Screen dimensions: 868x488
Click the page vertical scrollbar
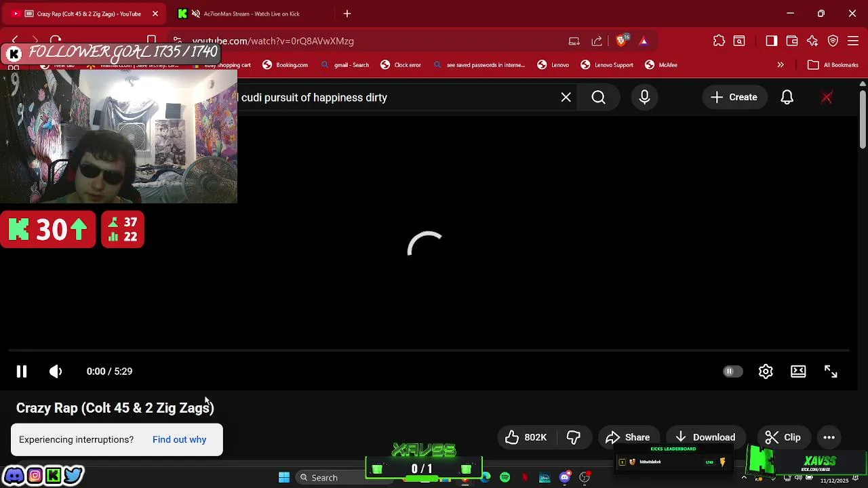(863, 119)
